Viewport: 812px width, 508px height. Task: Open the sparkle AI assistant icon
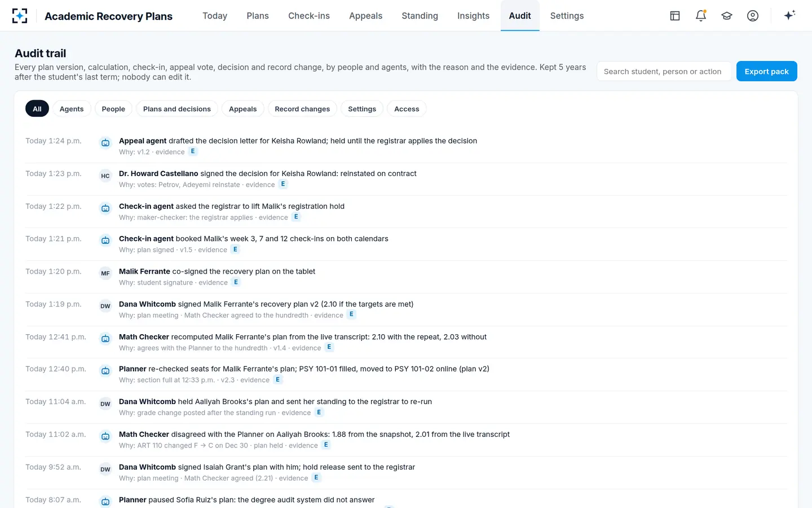pos(789,15)
